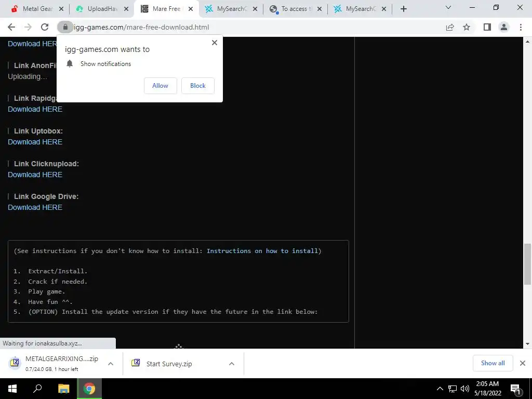This screenshot has width=532, height=399.
Task: Share this page icon in address bar
Action: coord(450,27)
